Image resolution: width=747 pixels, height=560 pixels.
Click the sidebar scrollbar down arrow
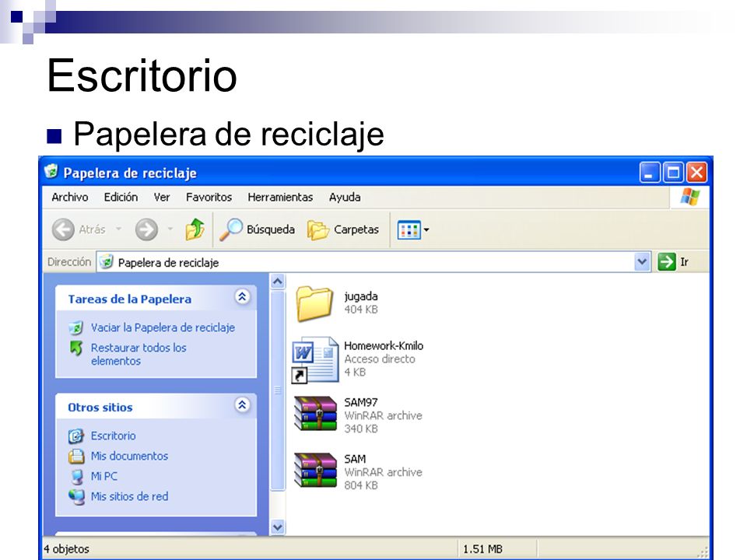tap(278, 527)
